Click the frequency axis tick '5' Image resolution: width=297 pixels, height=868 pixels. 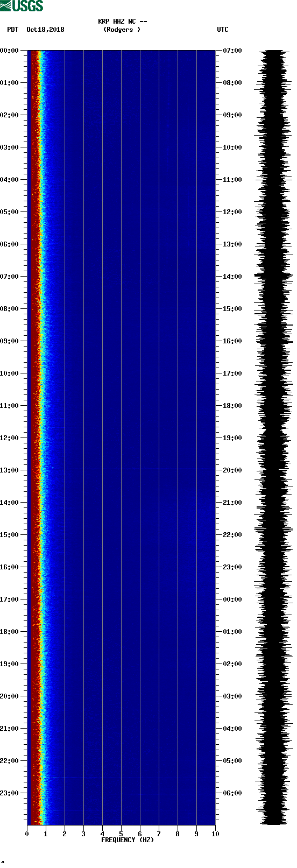tap(121, 834)
